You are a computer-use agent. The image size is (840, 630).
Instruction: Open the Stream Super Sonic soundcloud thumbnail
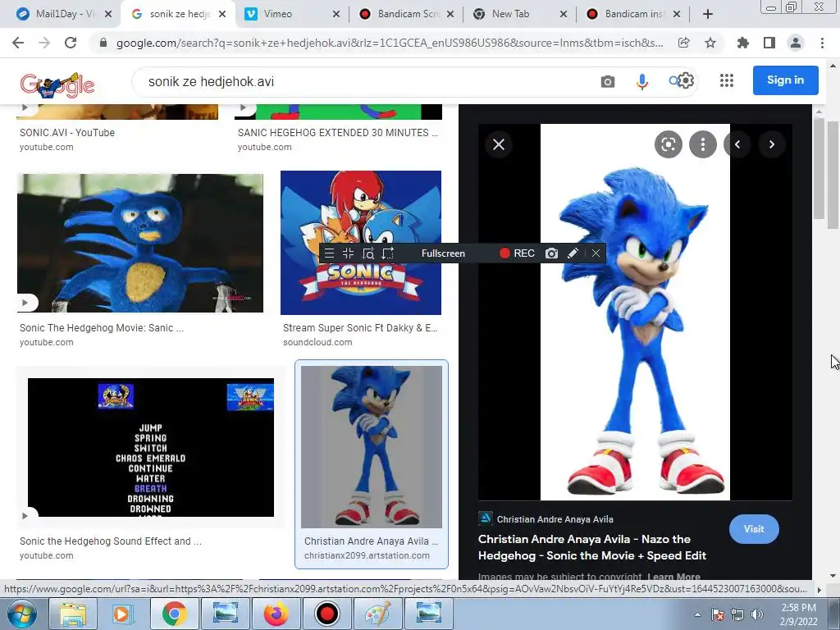[361, 243]
